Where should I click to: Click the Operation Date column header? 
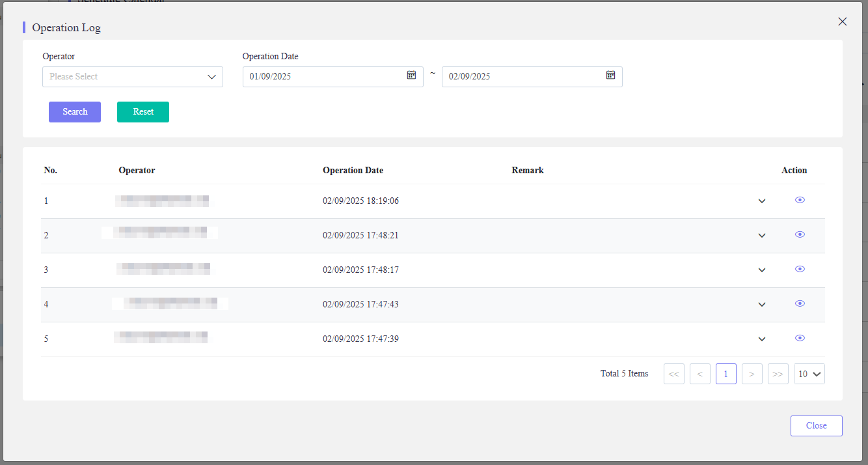[x=353, y=171]
